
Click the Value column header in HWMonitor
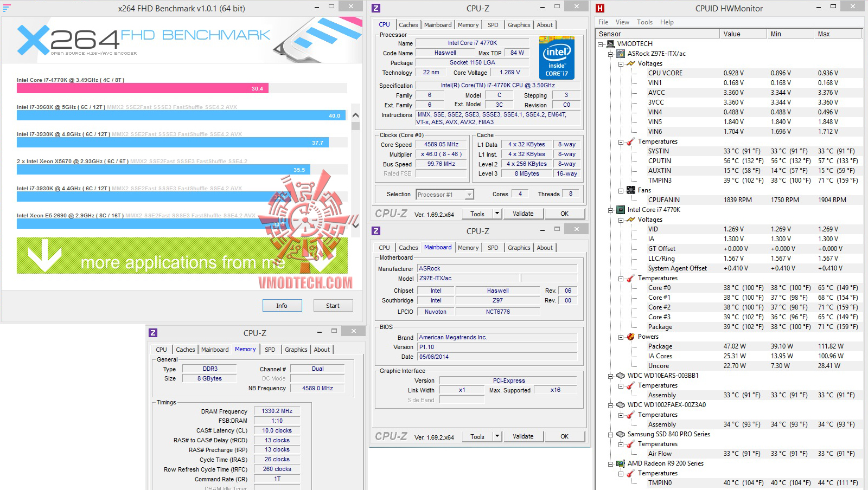[x=744, y=34]
